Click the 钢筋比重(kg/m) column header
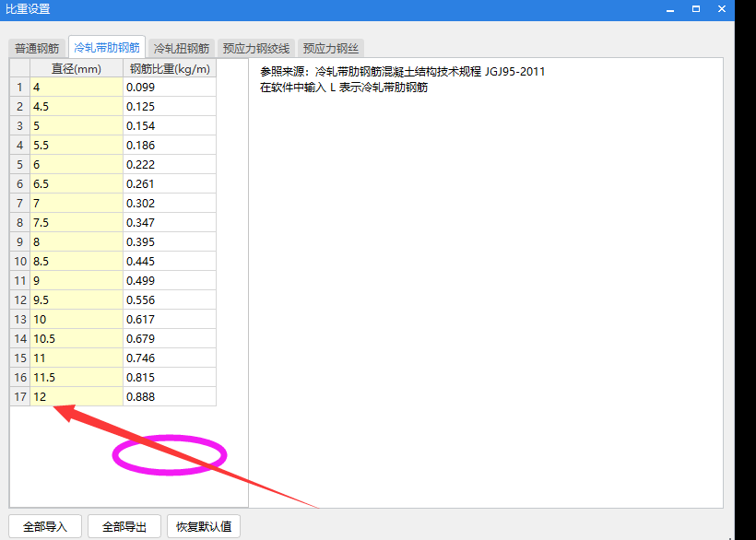 pos(170,67)
